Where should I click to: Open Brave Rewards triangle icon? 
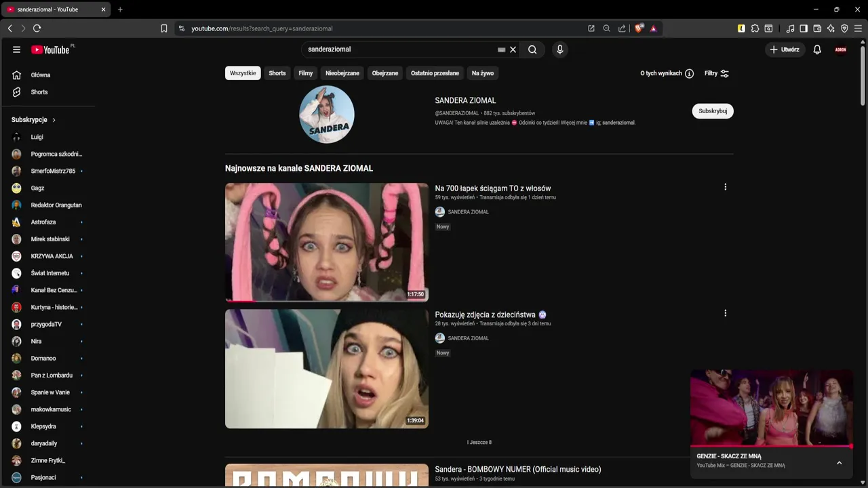pos(653,28)
